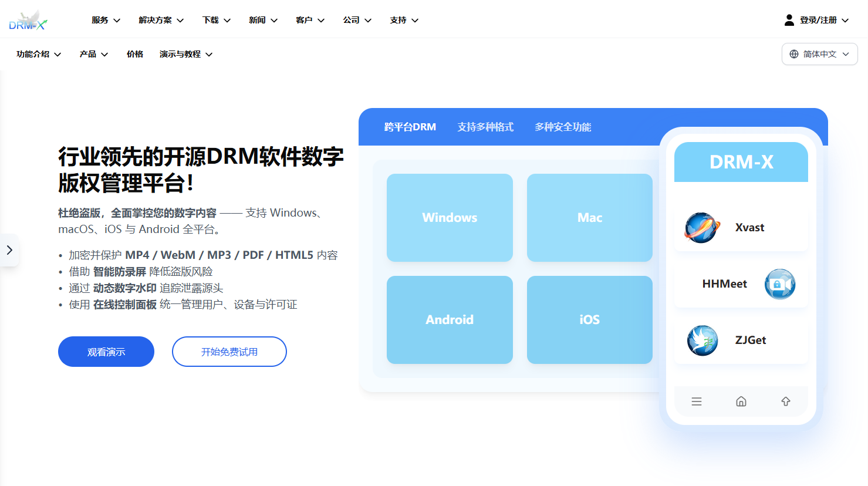The height and width of the screenshot is (486, 868).
Task: Click the bullet text 动态数字水印
Action: (125, 288)
